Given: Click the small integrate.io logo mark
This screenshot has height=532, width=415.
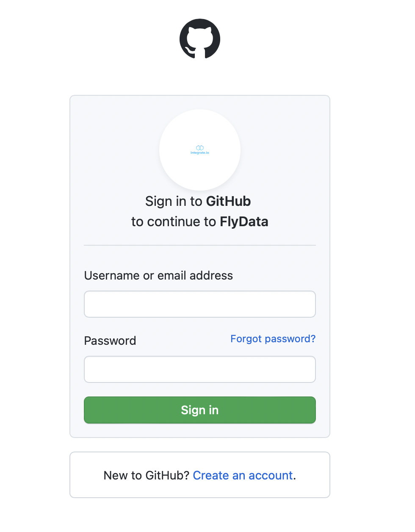Looking at the screenshot, I should (200, 147).
